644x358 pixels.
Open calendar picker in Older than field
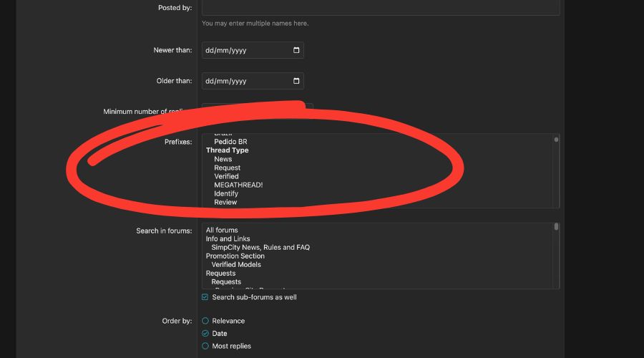click(296, 81)
